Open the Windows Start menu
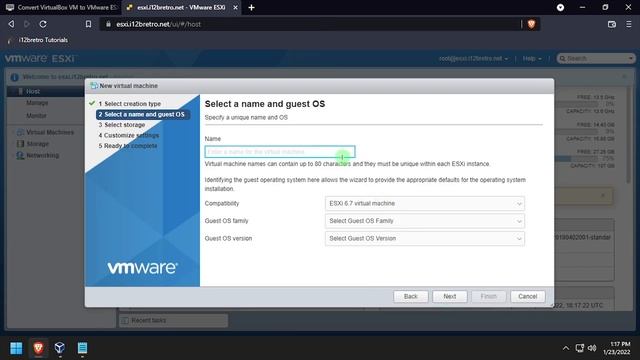640x360 pixels. tap(16, 348)
